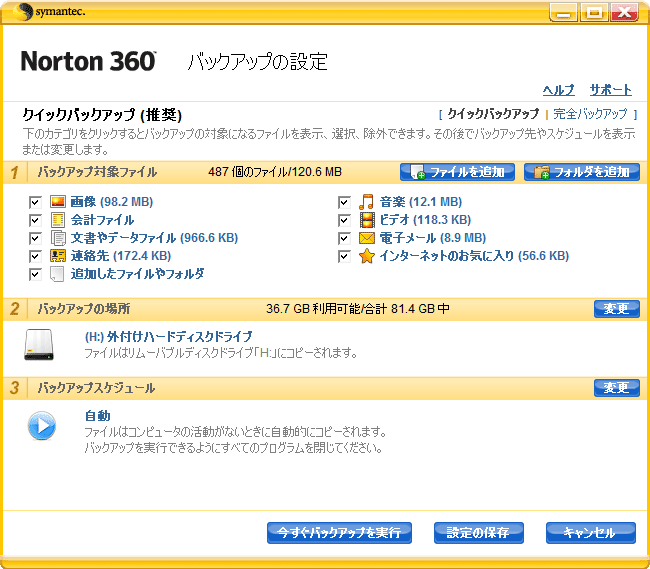Click 変更 for バックアップの場所
This screenshot has width=650, height=569.
pos(616,309)
